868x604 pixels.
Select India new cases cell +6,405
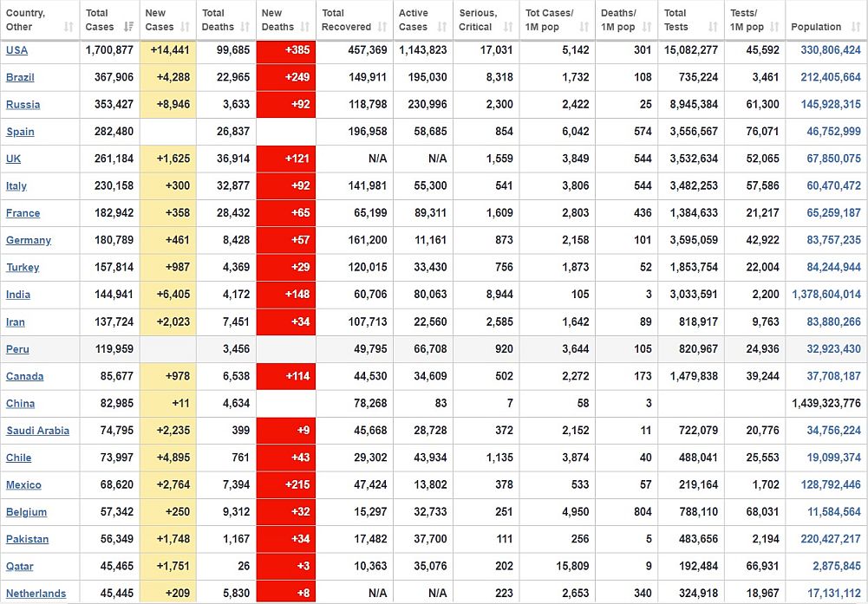click(x=167, y=295)
